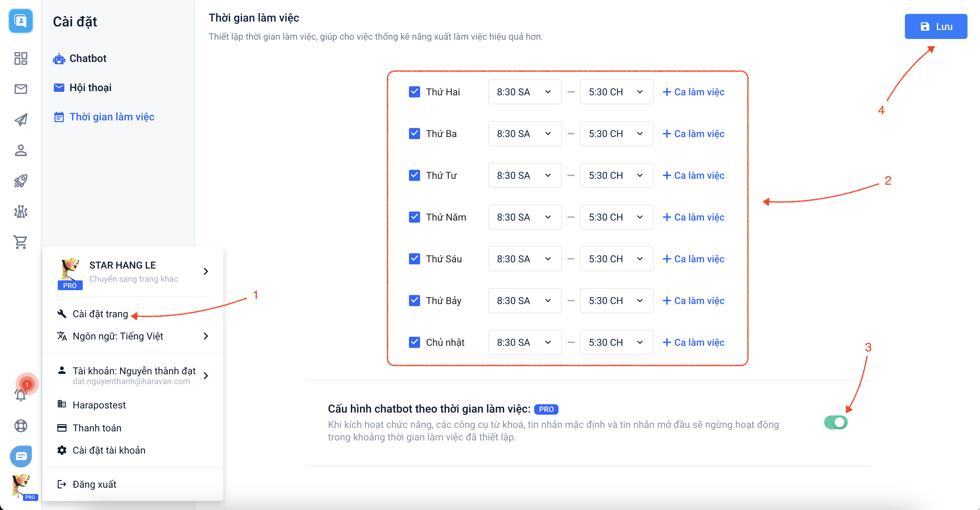The height and width of the screenshot is (510, 980).
Task: Uncheck the Chủ nhật checkbox
Action: tap(414, 342)
